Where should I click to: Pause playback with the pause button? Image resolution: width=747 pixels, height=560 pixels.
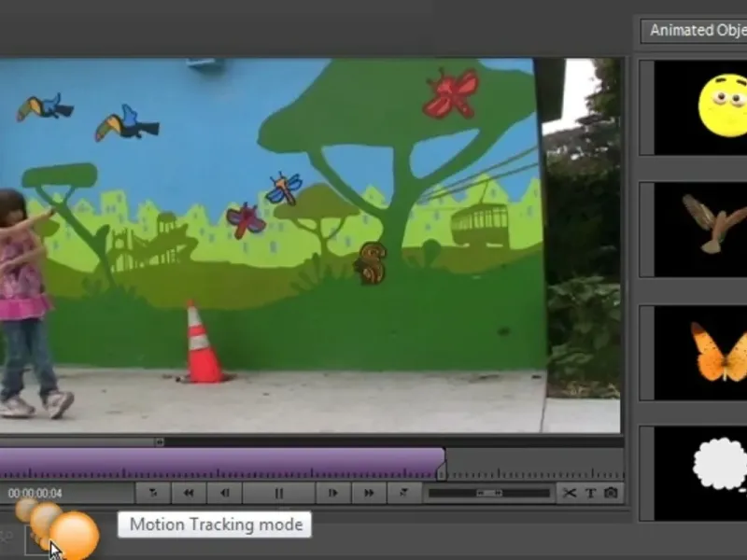click(x=278, y=494)
